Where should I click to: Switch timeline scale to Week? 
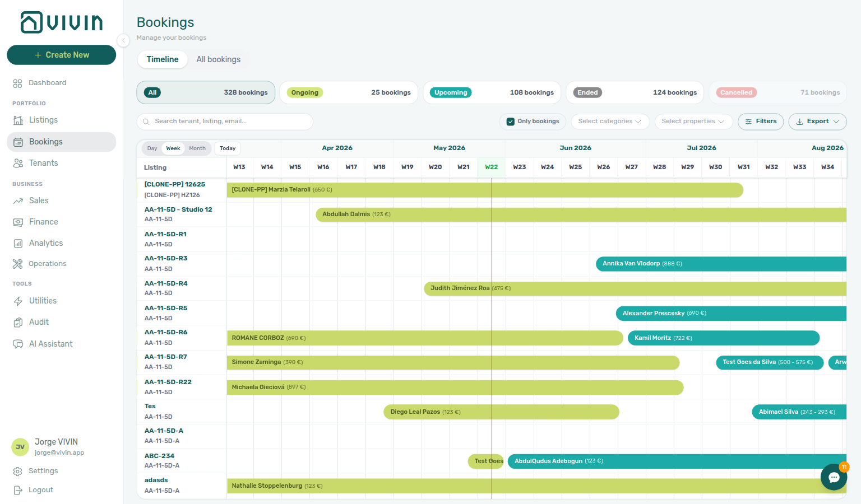[173, 148]
